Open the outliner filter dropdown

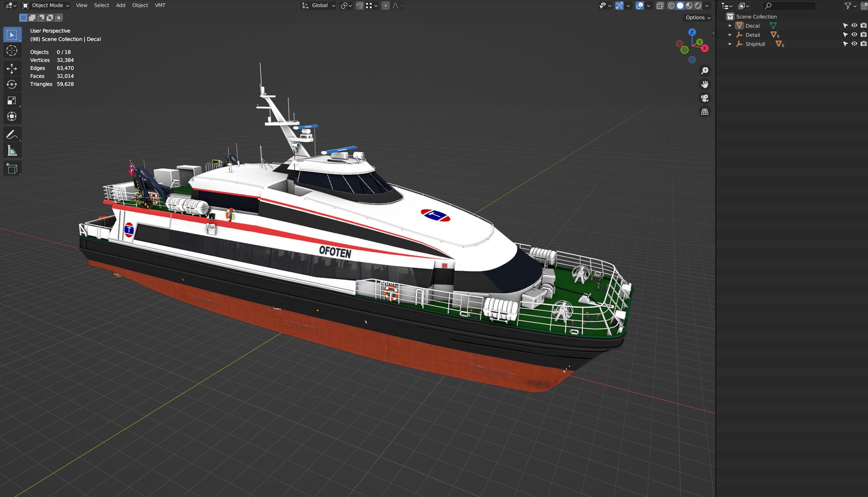850,6
